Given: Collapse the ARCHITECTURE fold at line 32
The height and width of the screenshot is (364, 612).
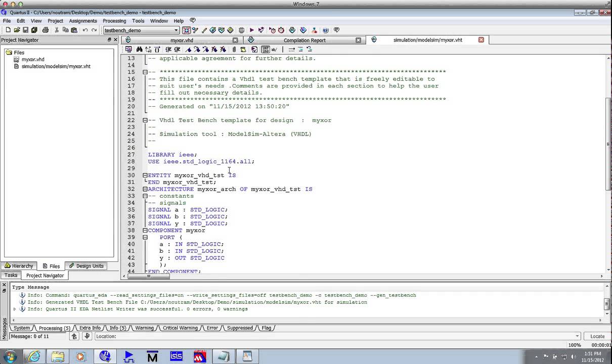Looking at the screenshot, I should click(x=145, y=189).
